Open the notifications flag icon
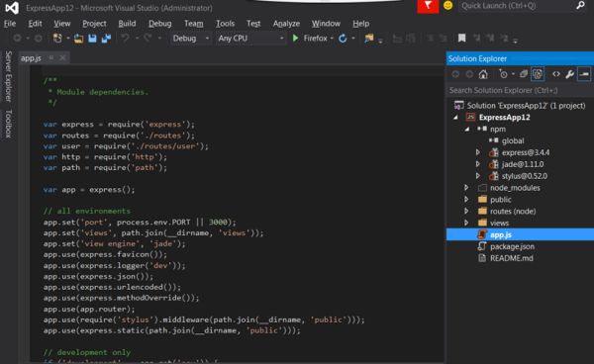 coord(428,6)
